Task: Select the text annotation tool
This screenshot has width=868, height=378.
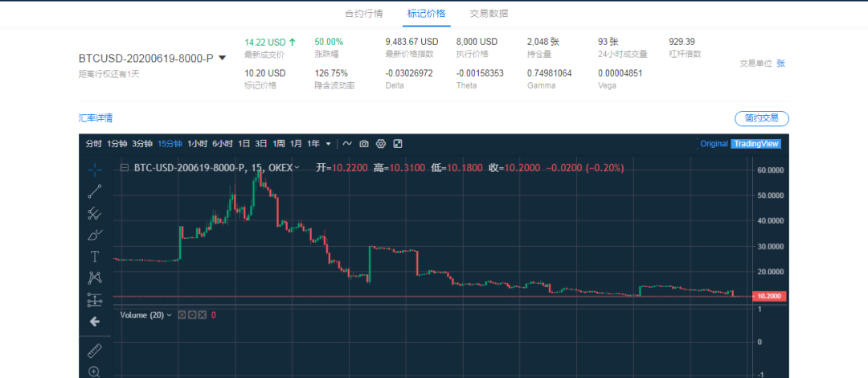Action: tap(95, 257)
